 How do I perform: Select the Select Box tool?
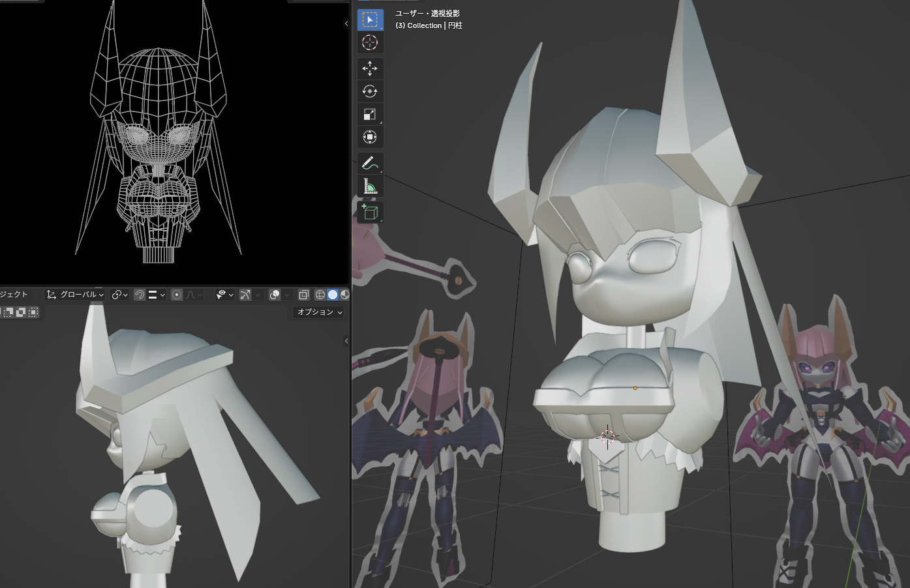click(370, 20)
